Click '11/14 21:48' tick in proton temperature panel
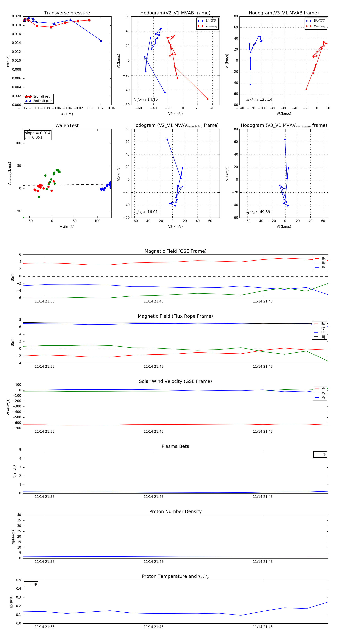This screenshot has height=644, width=351. (x=262, y=627)
